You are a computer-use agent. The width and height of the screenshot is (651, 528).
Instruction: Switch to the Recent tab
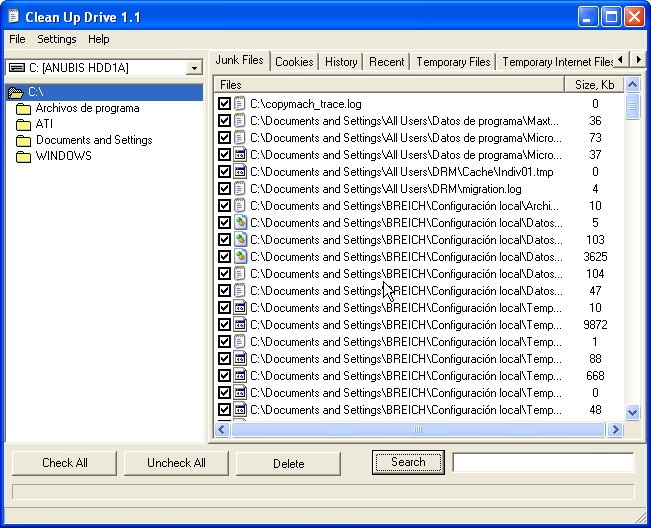(x=387, y=62)
